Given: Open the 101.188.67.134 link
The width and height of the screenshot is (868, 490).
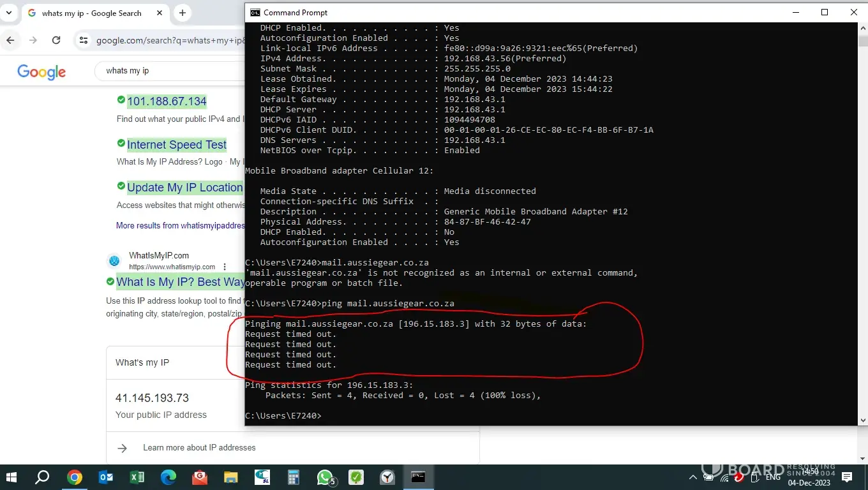Looking at the screenshot, I should pos(167,101).
